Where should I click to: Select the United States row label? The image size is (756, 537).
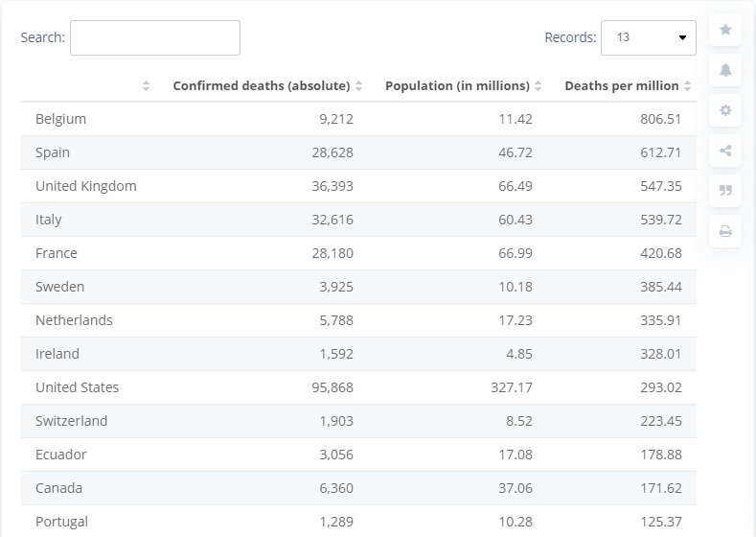coord(78,387)
